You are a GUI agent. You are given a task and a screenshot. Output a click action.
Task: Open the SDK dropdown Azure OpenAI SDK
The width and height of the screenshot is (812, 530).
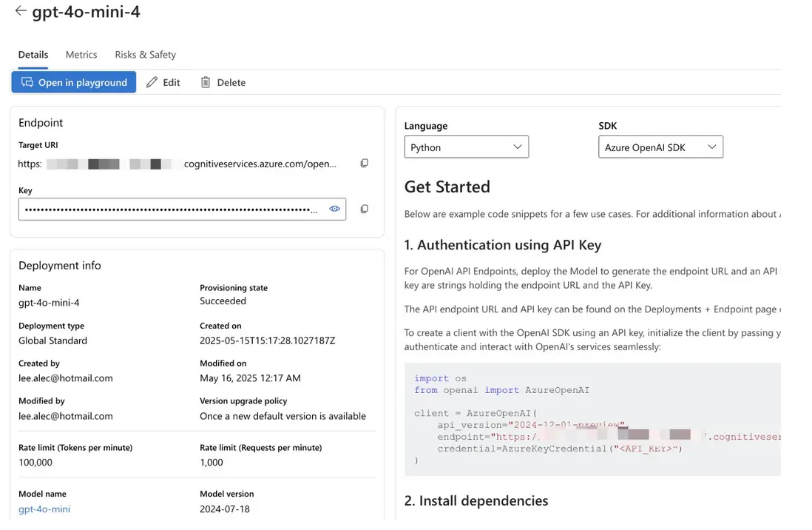pyautogui.click(x=660, y=147)
